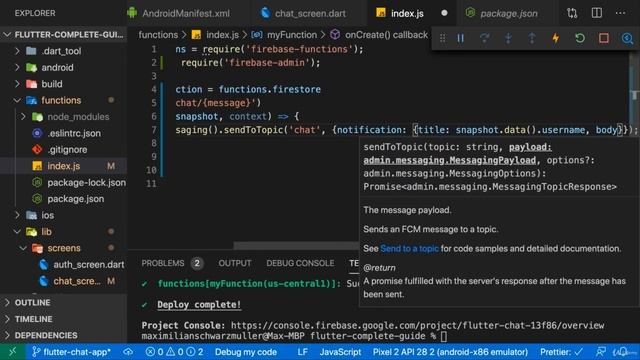640x360 pixels.
Task: Open remote window indicator in status bar
Action: coord(13,352)
